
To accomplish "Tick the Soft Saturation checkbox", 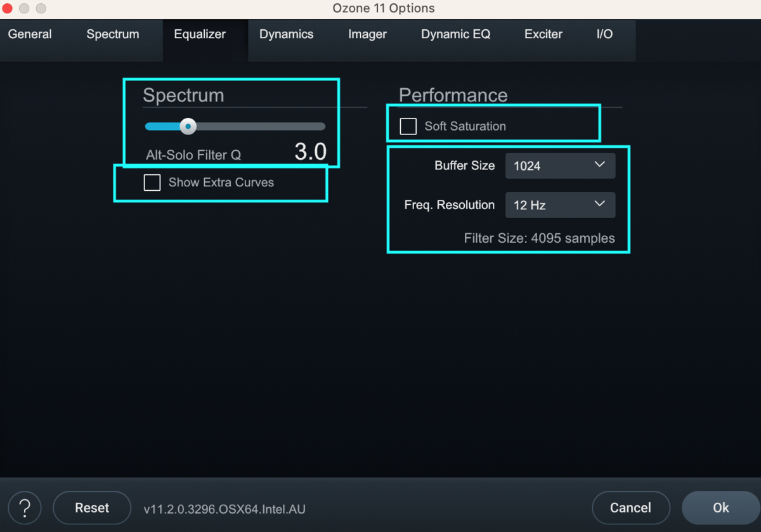I will click(408, 126).
